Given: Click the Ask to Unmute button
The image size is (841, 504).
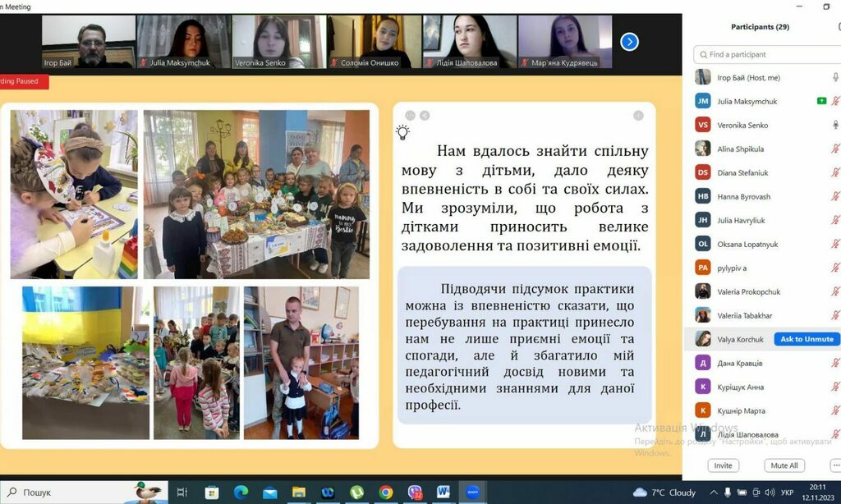Looking at the screenshot, I should [x=806, y=339].
